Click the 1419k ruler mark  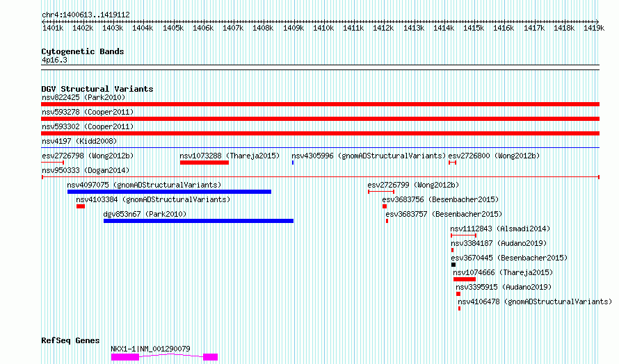click(x=594, y=28)
